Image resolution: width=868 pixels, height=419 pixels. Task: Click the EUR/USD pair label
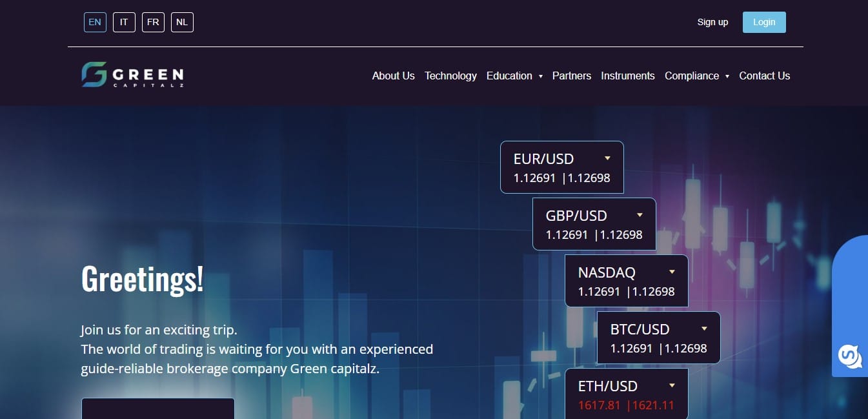(x=543, y=159)
